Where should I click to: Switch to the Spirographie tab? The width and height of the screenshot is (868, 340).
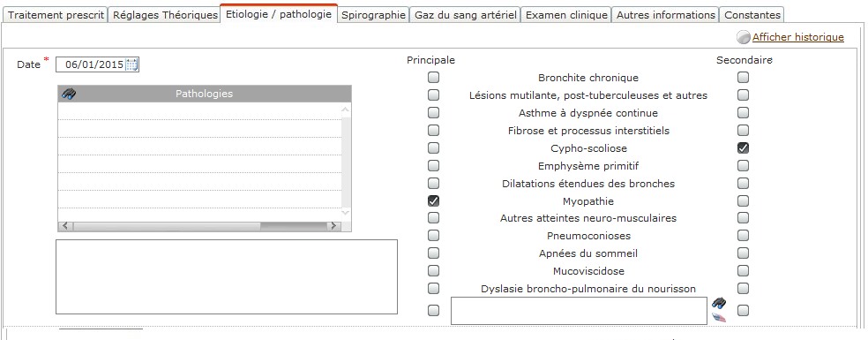coord(374,15)
